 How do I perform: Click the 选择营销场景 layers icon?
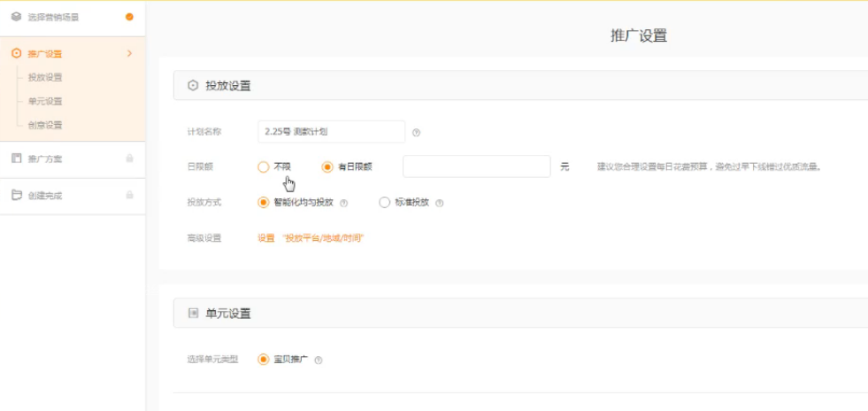coord(16,17)
